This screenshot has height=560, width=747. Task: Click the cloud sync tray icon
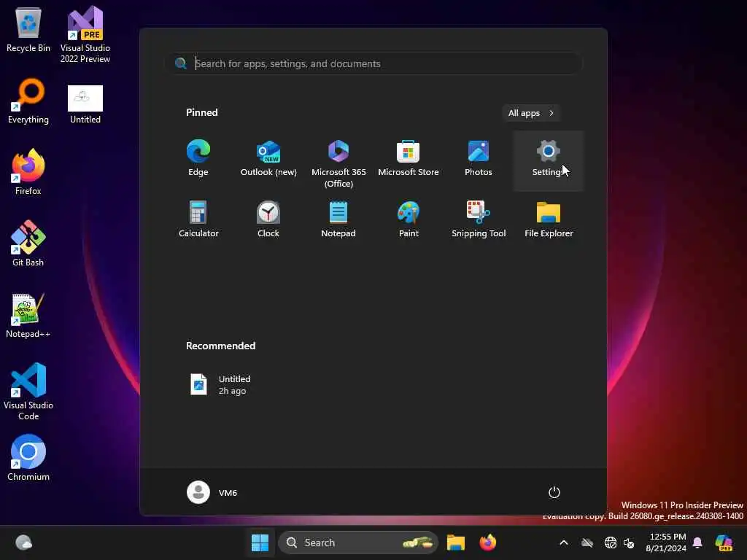[587, 542]
